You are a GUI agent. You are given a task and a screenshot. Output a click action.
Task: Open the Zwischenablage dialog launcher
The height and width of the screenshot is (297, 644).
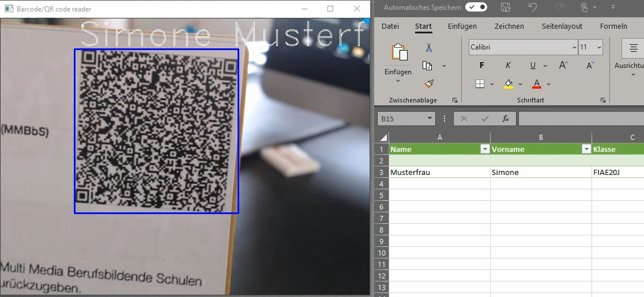[x=455, y=100]
